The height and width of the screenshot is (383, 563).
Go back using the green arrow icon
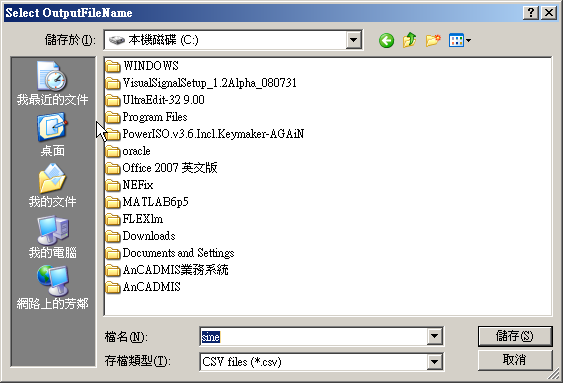[386, 40]
